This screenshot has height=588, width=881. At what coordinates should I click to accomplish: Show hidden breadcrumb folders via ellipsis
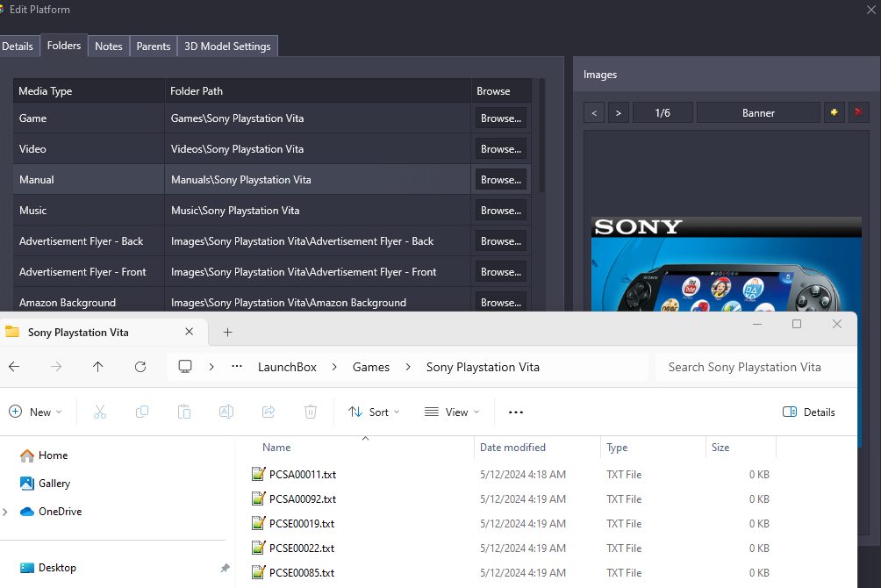coord(237,367)
